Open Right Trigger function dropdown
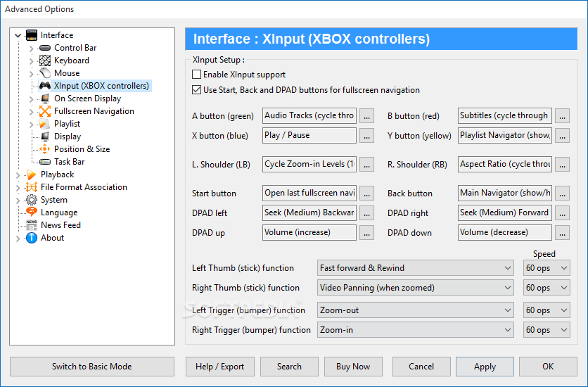Viewport: 588px width, 387px height. (x=416, y=330)
